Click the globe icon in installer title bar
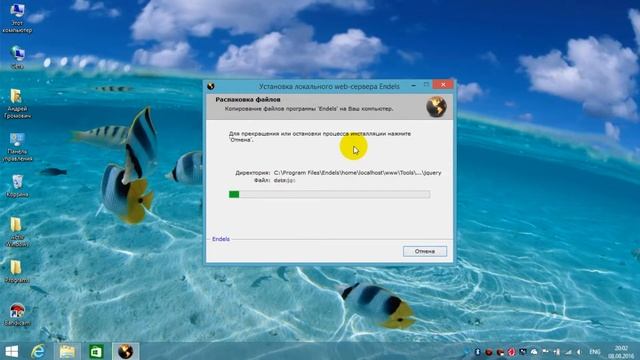The image size is (640, 360). click(x=211, y=86)
